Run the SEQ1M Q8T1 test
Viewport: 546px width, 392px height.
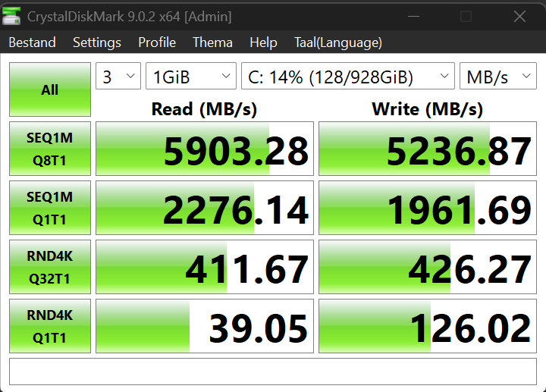coord(50,149)
